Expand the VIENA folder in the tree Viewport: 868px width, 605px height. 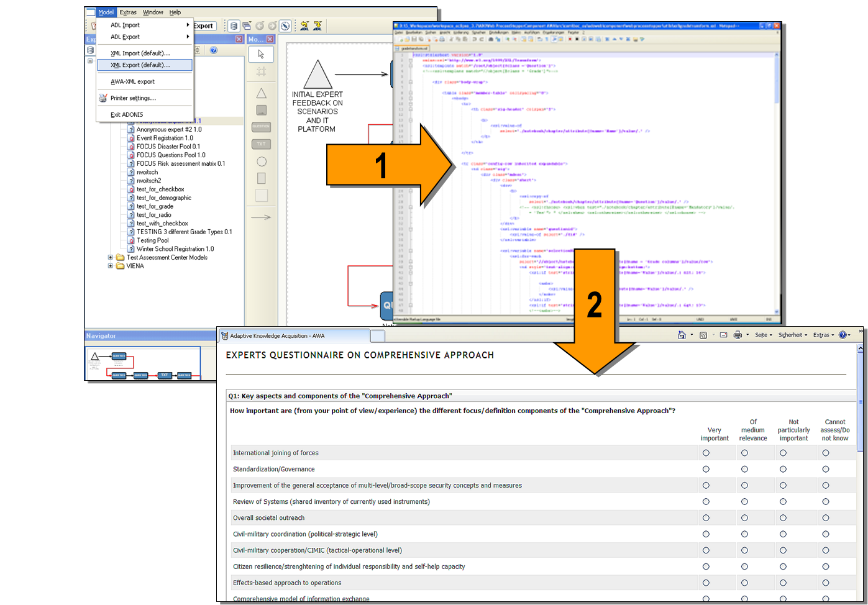point(111,266)
